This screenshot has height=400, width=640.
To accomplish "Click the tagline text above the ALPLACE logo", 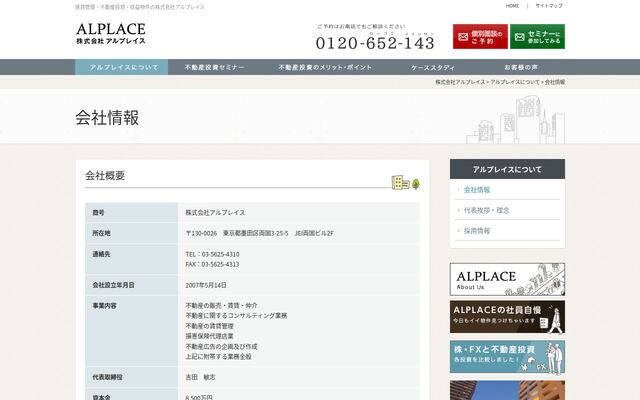I will point(140,7).
